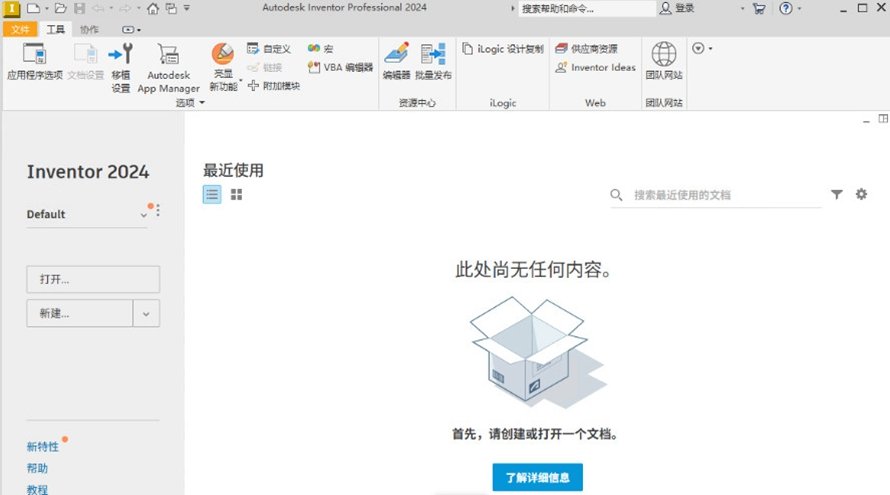This screenshot has height=495, width=890.
Task: Switch recent list to grid view
Action: [237, 195]
